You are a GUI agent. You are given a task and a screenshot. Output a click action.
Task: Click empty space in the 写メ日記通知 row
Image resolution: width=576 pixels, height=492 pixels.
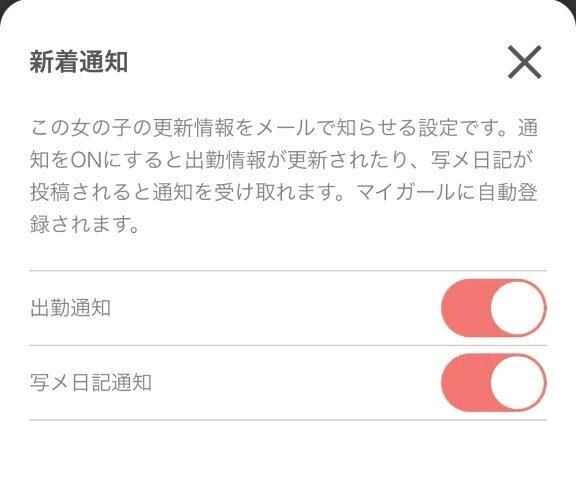tap(294, 383)
